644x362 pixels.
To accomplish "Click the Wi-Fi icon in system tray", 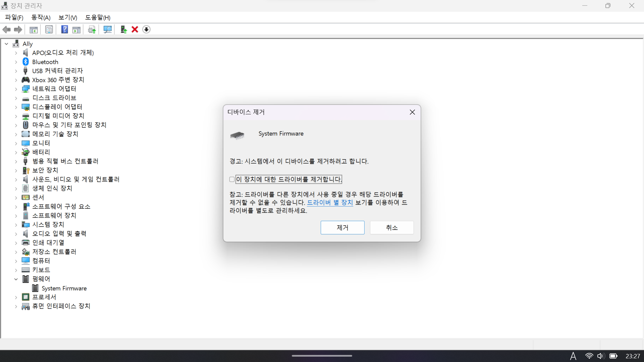I will [x=589, y=356].
